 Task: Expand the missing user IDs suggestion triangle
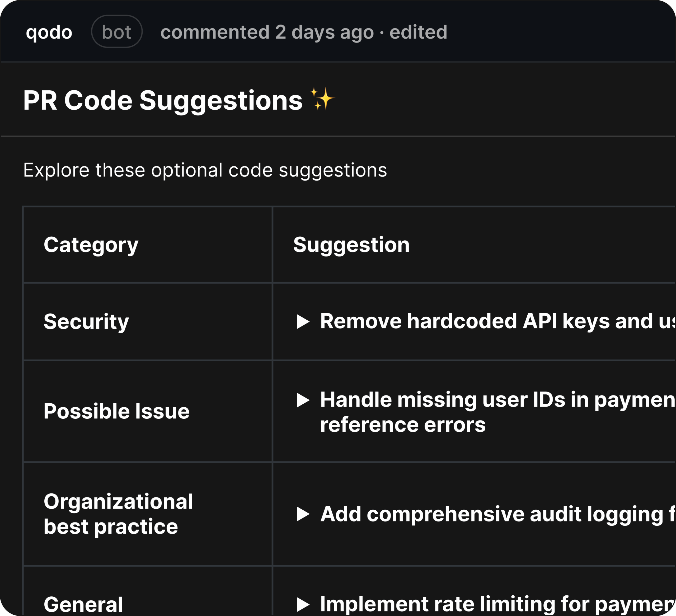coord(303,400)
